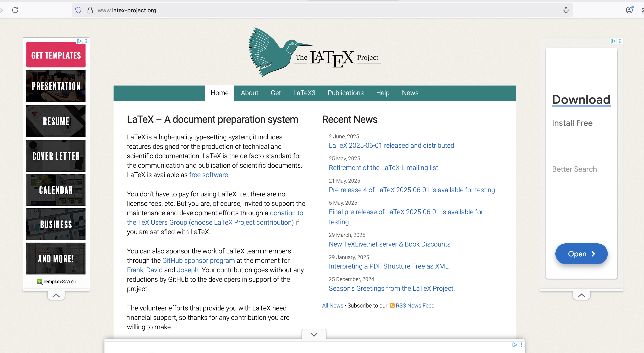This screenshot has height=353, width=644.
Task: Collapse the right ad with the up chevron
Action: point(582,295)
